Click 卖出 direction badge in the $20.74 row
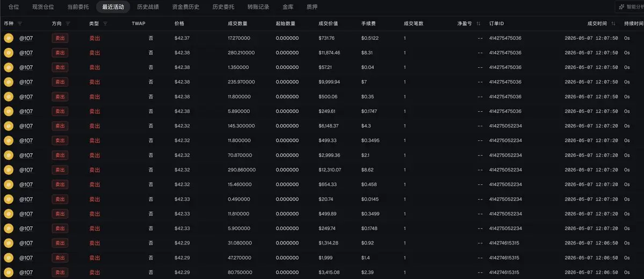The image size is (644, 279). (60, 199)
